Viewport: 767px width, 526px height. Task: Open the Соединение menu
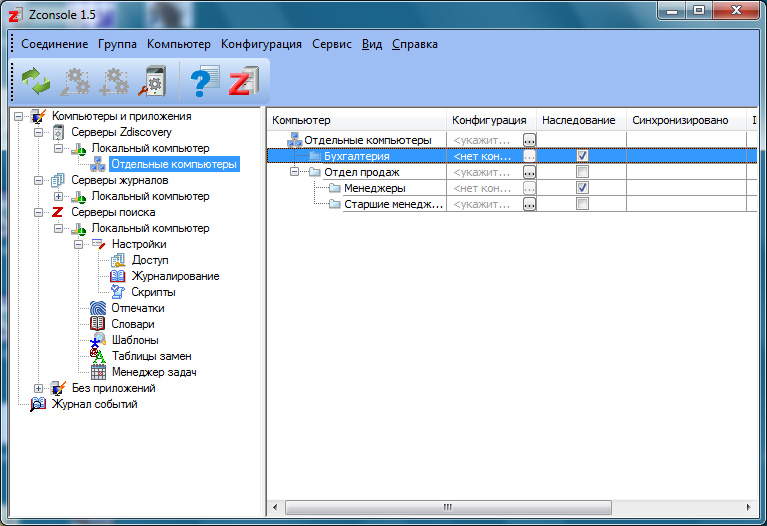coord(55,44)
